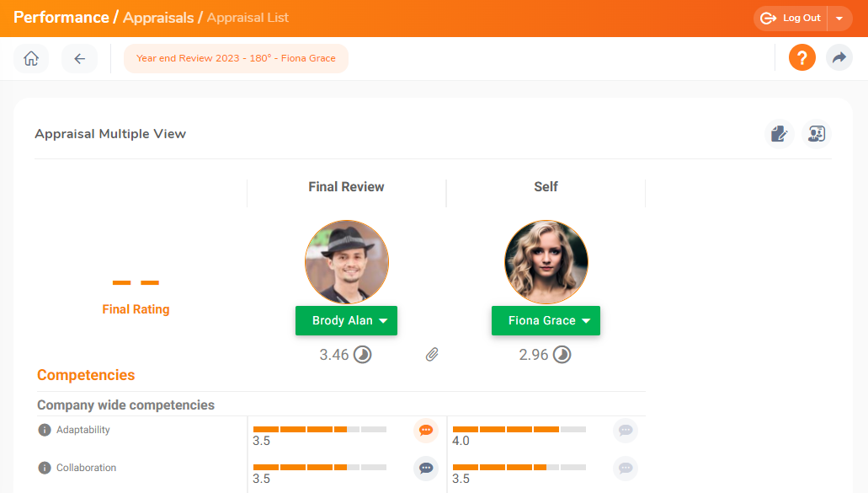Open the edit appraisal notes icon
Screen dimensions: 868x493
(x=780, y=133)
